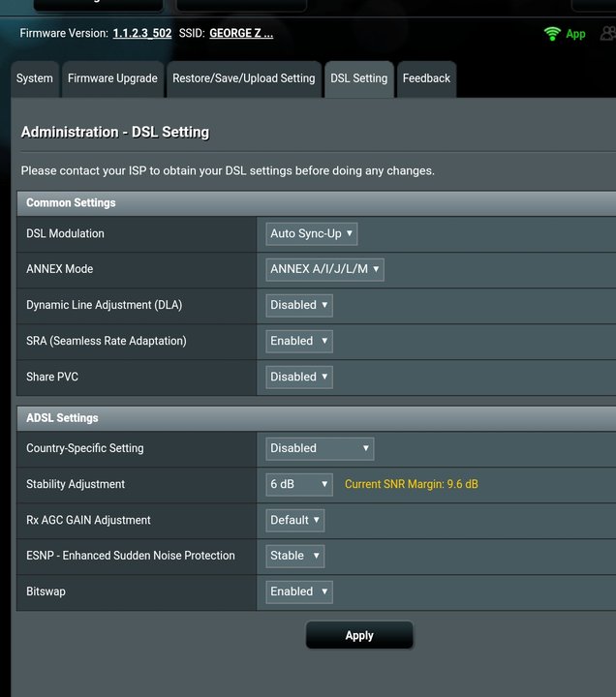Change the Dynamic Line Adjustment dropdown

[x=299, y=305]
